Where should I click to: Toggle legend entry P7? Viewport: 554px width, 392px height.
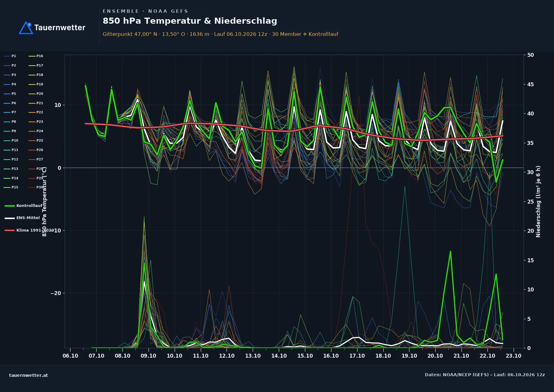(10, 112)
